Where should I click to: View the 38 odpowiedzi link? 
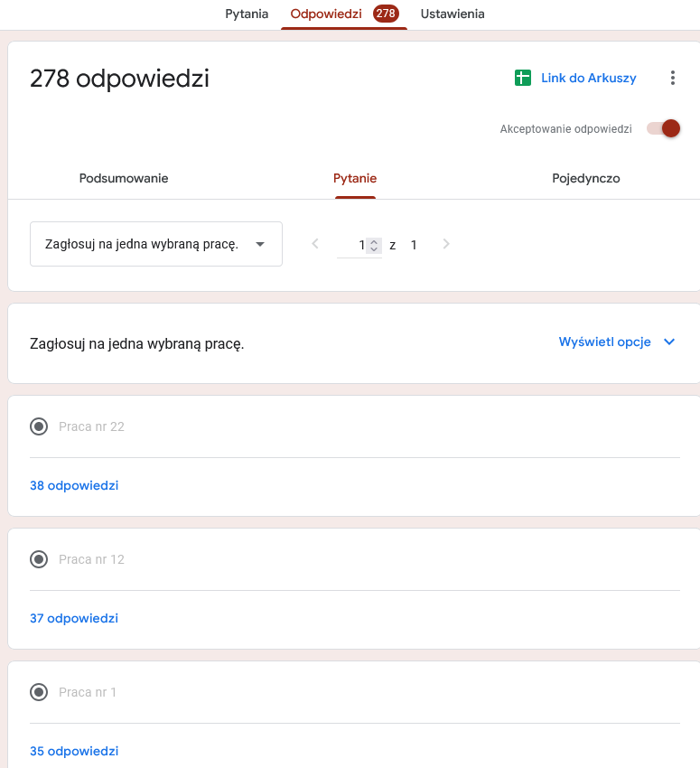tap(74, 485)
